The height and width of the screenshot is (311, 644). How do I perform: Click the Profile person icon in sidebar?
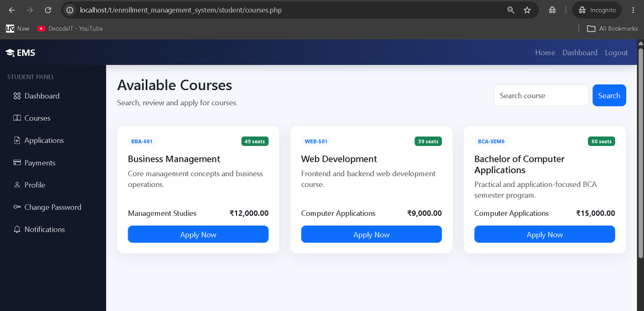[x=17, y=184]
